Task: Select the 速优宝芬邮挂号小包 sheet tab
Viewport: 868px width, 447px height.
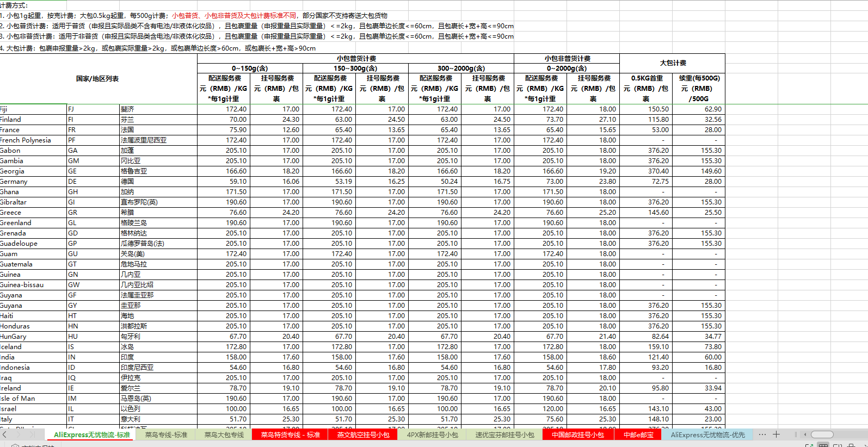Action: (x=505, y=434)
